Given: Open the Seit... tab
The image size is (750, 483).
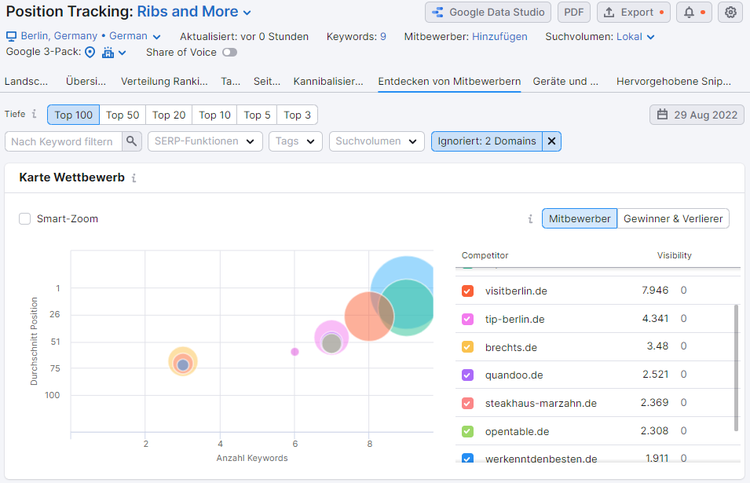Looking at the screenshot, I should tap(267, 81).
